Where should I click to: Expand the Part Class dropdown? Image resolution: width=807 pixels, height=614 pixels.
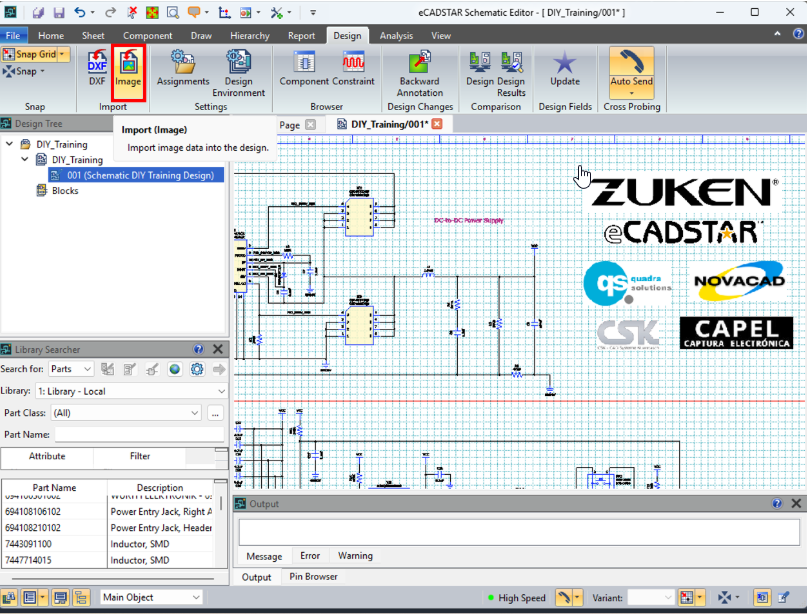click(195, 412)
